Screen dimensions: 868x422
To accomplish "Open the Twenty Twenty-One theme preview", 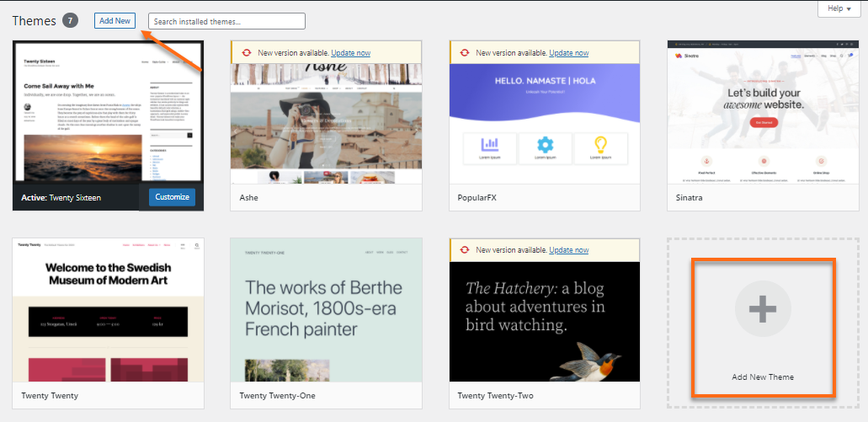I will (x=326, y=310).
